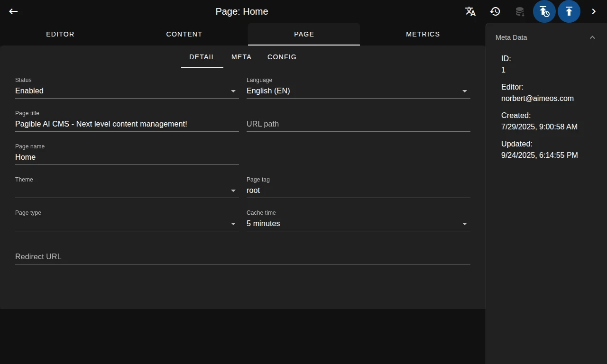The image size is (607, 364).
Task: Click the publish upload icon
Action: coord(569,11)
